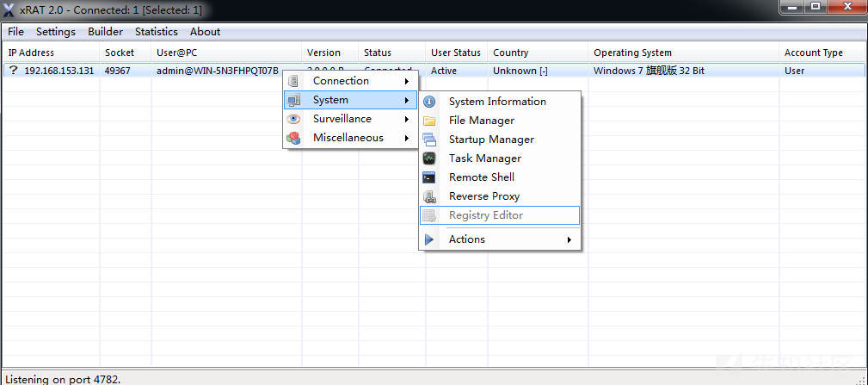Sort by the Status column header
Image resolution: width=868 pixels, height=385 pixels.
pyautogui.click(x=392, y=53)
